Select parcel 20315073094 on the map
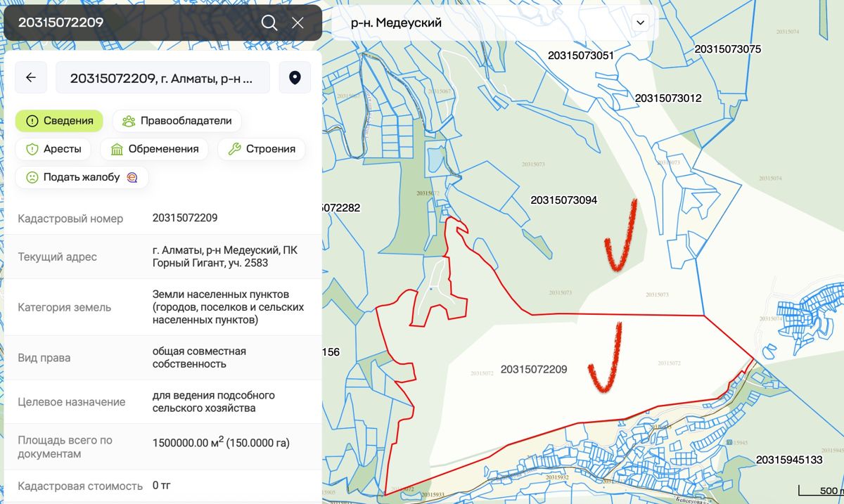The width and height of the screenshot is (844, 504). pos(564,200)
